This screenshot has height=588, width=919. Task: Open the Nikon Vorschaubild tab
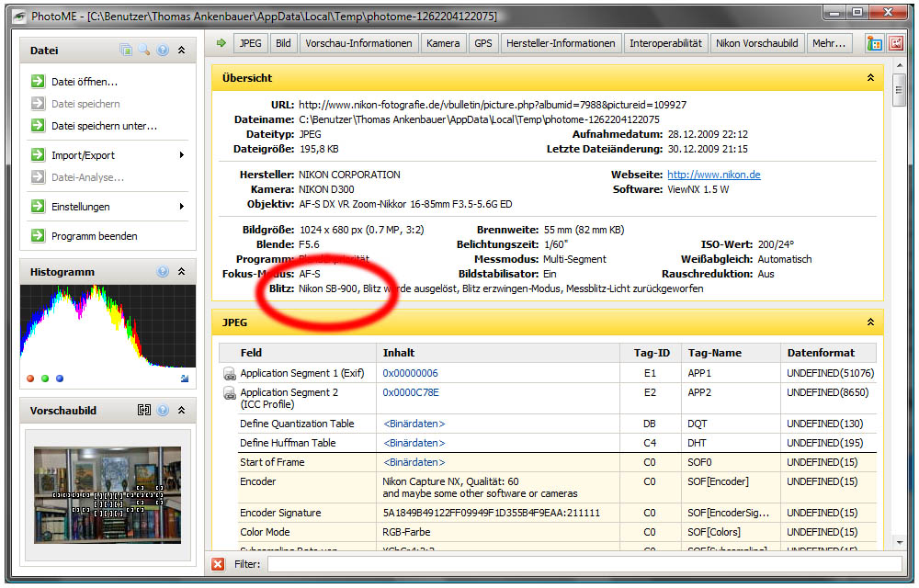click(x=757, y=43)
